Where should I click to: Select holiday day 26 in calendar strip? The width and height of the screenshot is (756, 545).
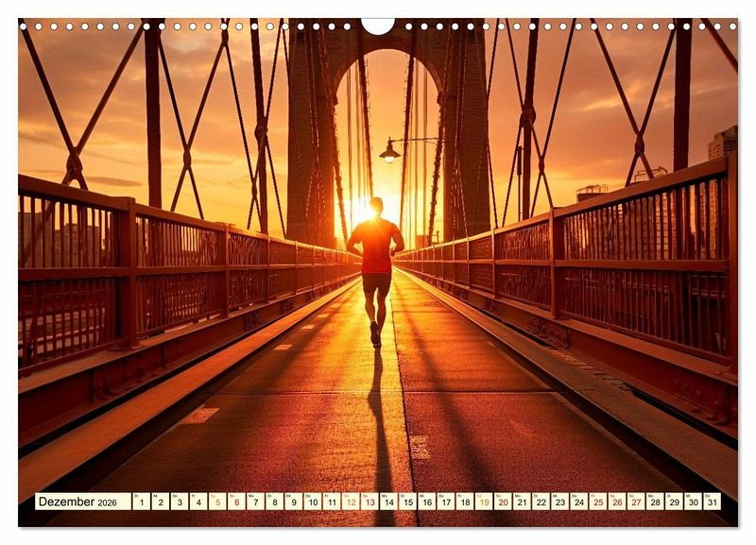[x=617, y=502]
